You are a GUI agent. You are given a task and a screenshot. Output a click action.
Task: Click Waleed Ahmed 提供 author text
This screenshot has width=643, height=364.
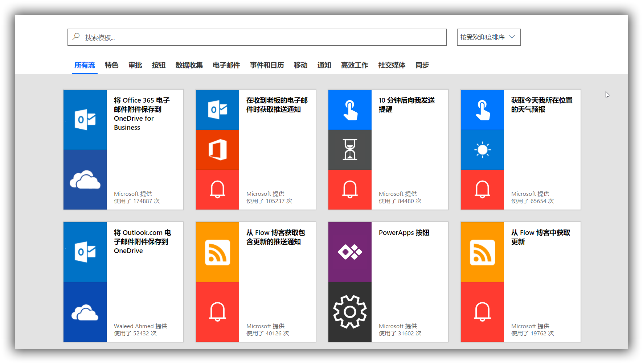tap(140, 326)
